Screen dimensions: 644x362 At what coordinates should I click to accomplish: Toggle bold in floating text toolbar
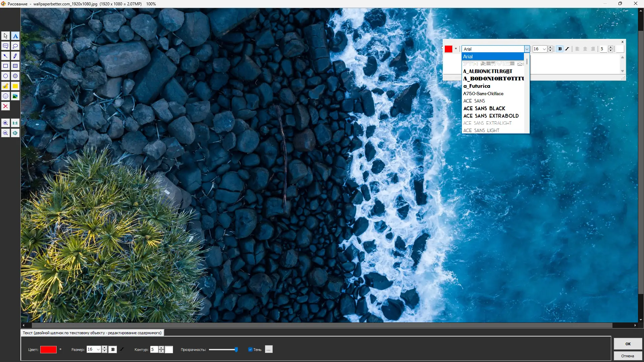click(x=560, y=49)
